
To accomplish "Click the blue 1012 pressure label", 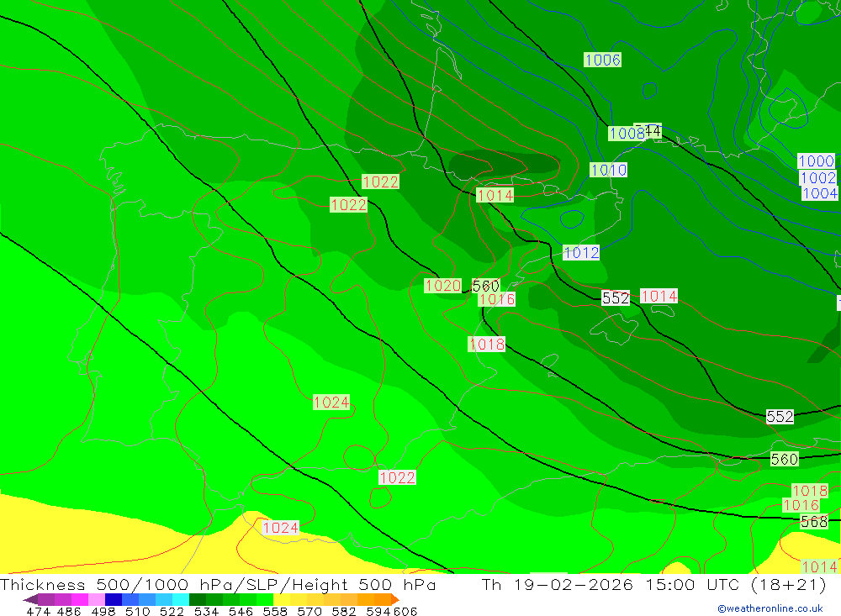I will (581, 252).
